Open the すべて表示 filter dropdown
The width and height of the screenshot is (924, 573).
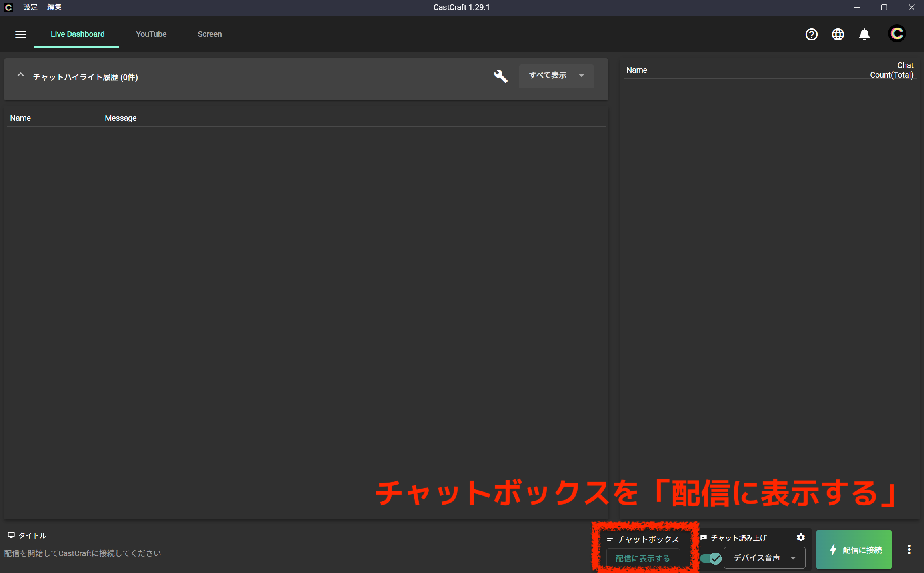(x=556, y=76)
